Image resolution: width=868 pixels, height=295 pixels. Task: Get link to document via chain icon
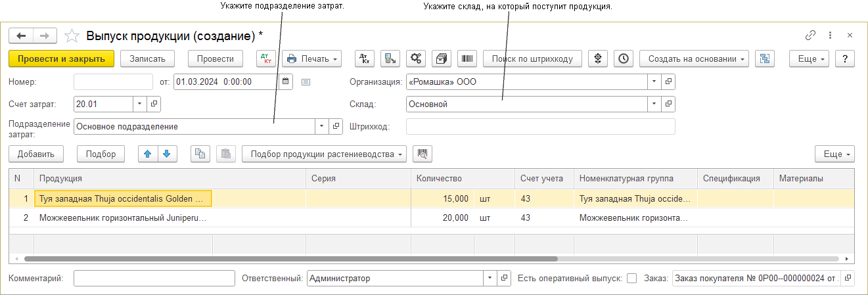(x=810, y=35)
